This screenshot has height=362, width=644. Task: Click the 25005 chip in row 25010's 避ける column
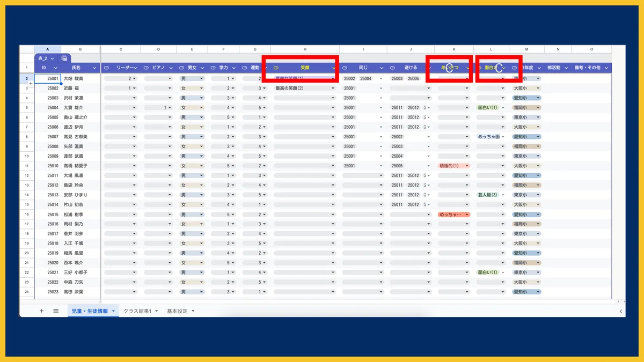pyautogui.click(x=397, y=166)
